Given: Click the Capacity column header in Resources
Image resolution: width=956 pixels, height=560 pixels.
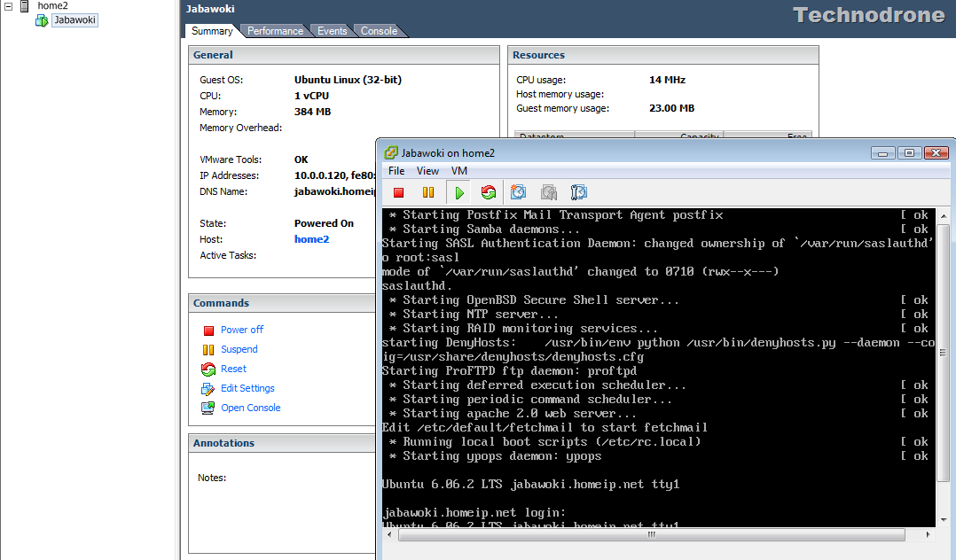Looking at the screenshot, I should (x=678, y=135).
